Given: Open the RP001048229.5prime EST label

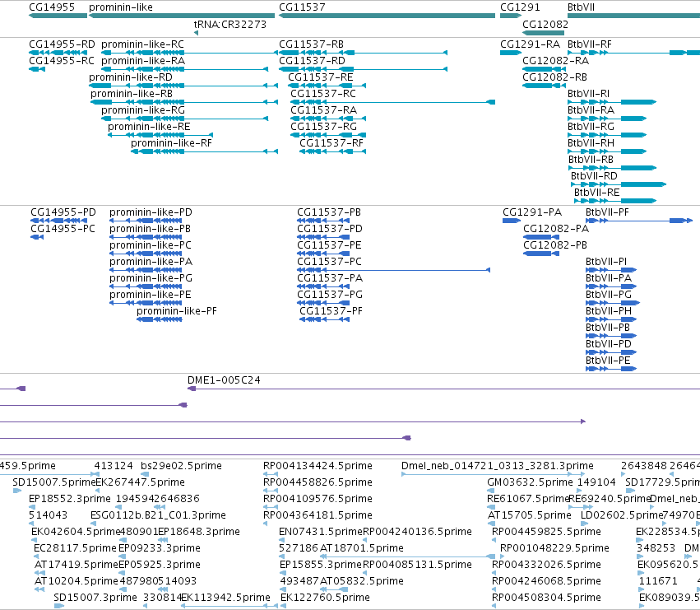Looking at the screenshot, I should pyautogui.click(x=554, y=548).
